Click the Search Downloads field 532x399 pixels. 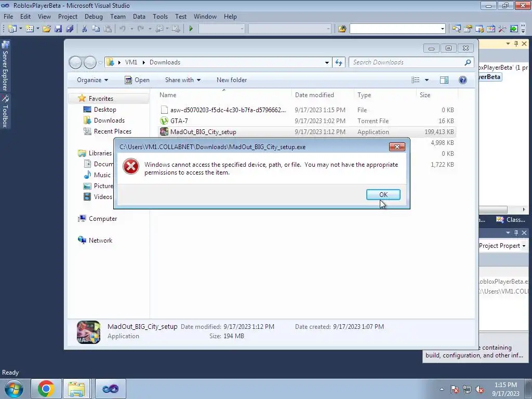pyautogui.click(x=411, y=62)
